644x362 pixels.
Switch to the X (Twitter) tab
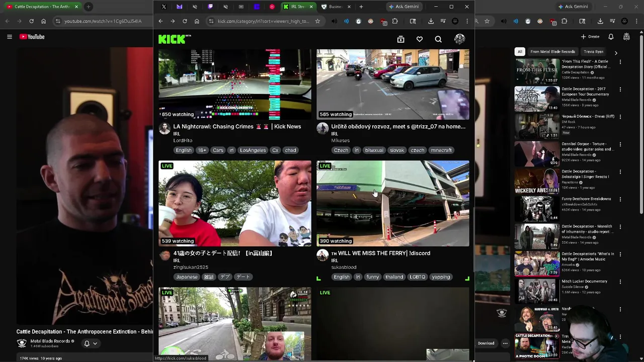(x=164, y=7)
